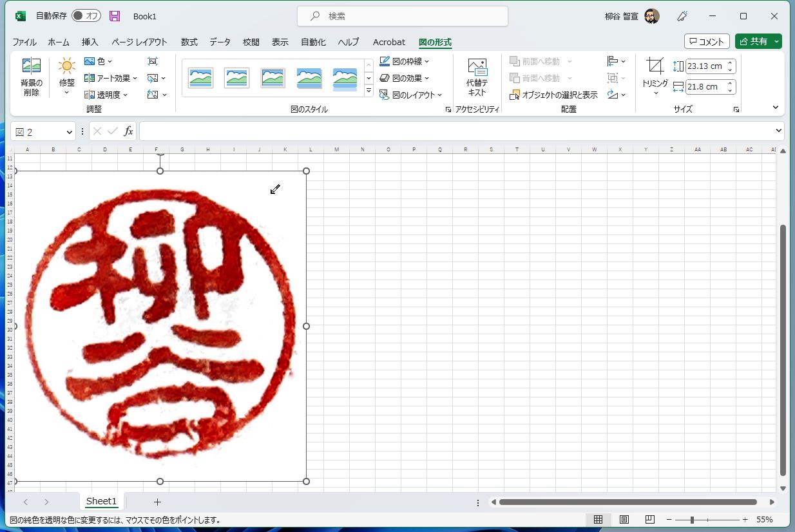Open 図の枠線 (Picture Border) menu
The width and height of the screenshot is (795, 532).
click(x=404, y=61)
